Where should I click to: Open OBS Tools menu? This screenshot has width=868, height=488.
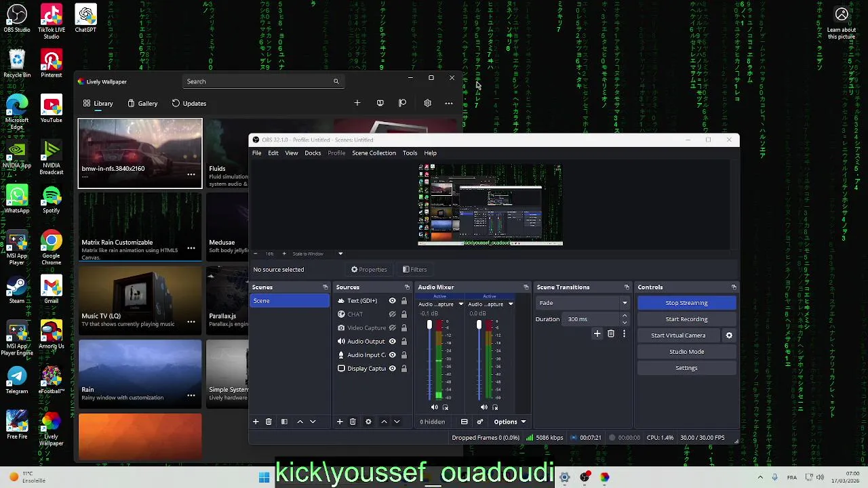click(410, 153)
